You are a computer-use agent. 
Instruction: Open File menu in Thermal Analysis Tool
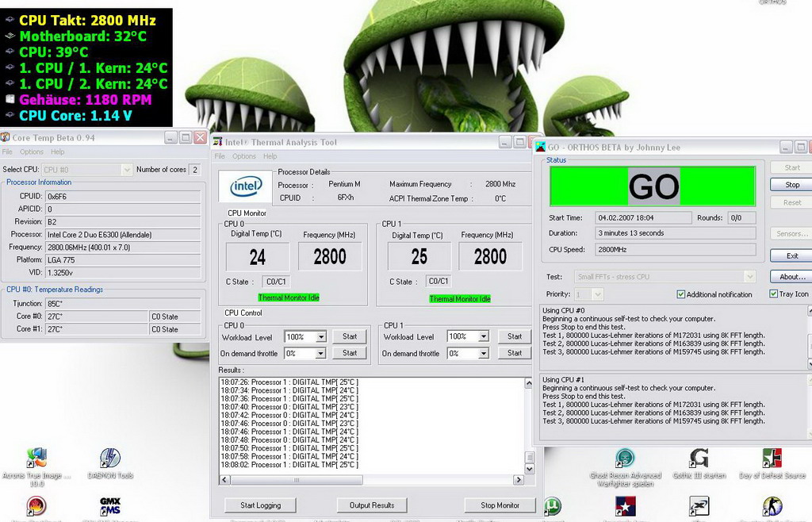click(x=220, y=155)
